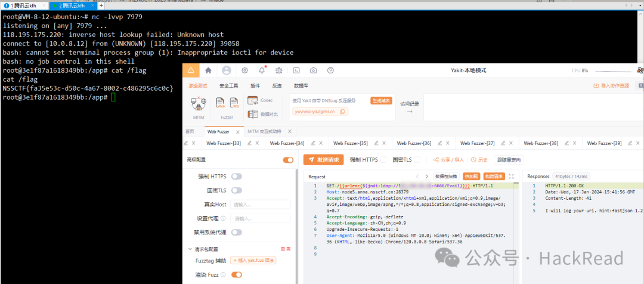Open the 数据对比 data compare tool

point(263,115)
